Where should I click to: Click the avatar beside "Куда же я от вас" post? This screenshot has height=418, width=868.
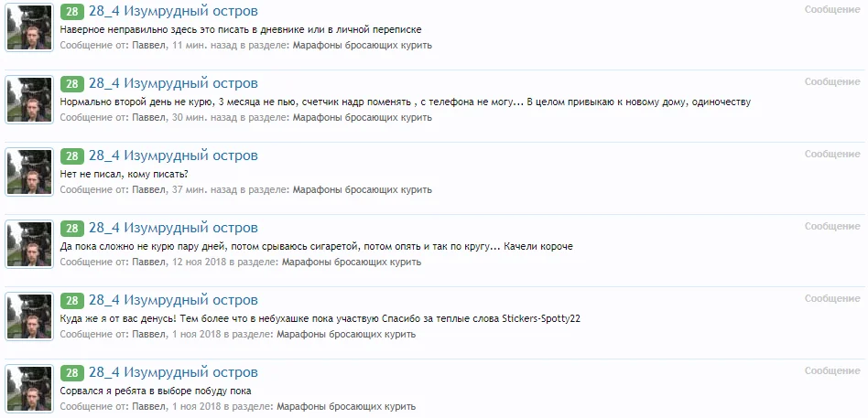30,316
